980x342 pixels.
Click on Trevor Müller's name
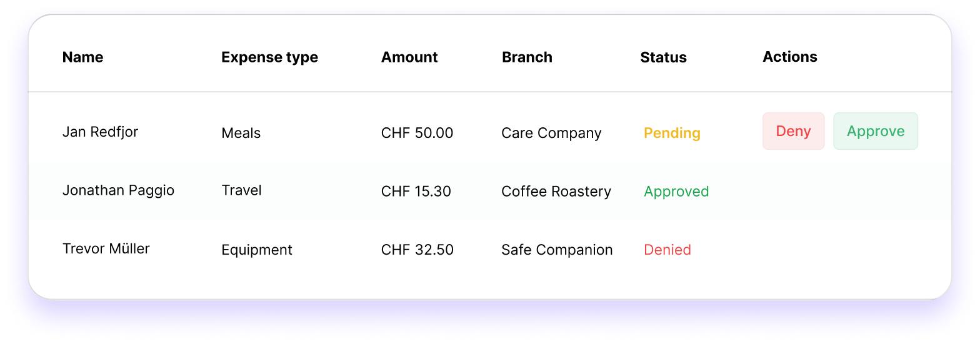[x=106, y=248]
